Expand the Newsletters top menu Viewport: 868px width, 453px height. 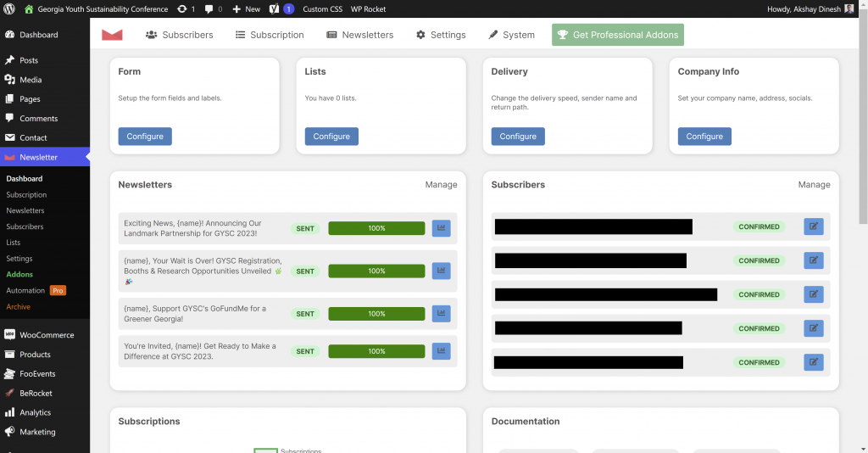click(x=359, y=35)
